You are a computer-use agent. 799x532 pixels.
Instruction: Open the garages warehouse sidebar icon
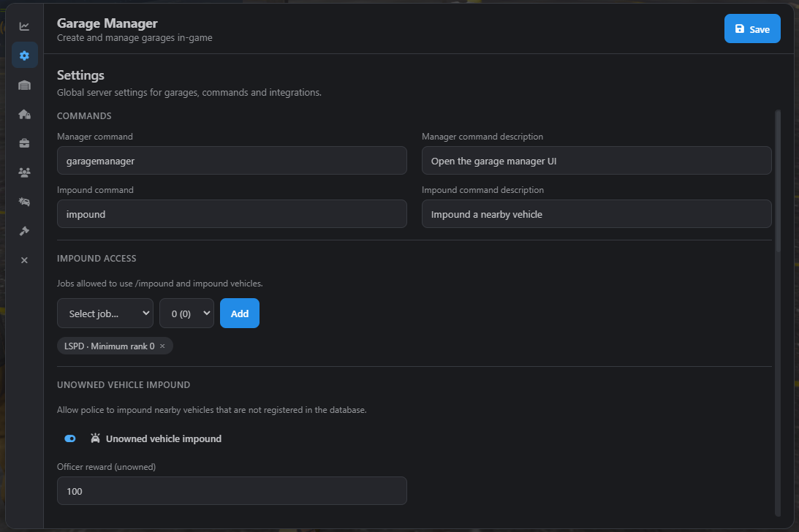click(x=24, y=85)
